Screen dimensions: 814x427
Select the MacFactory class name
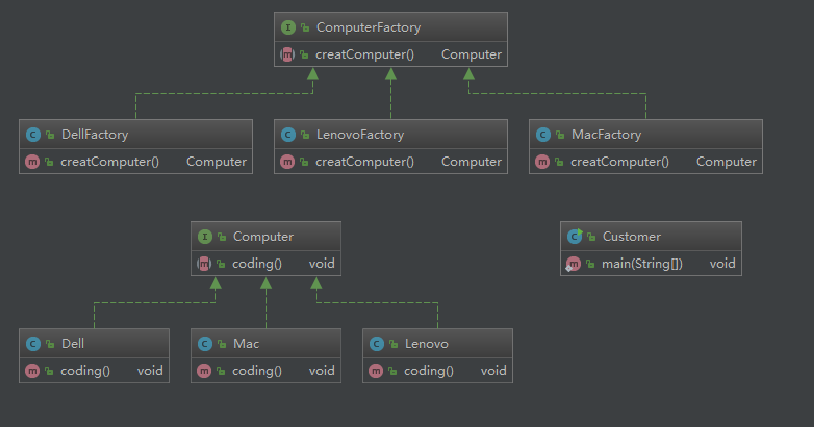point(606,135)
